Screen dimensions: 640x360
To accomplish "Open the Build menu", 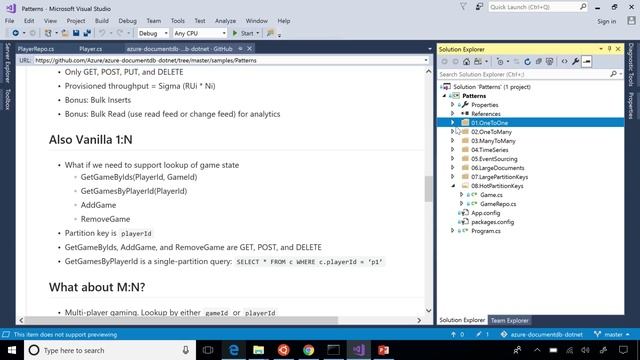I will [102, 21].
